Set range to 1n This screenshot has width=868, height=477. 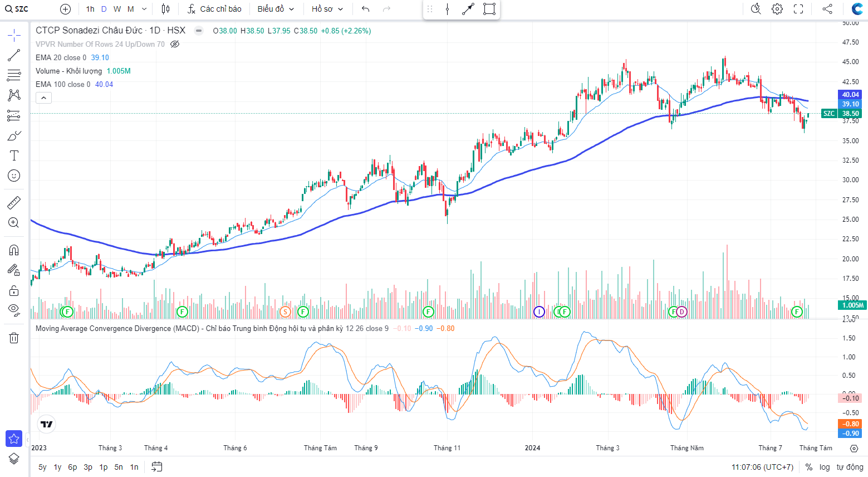(x=134, y=467)
